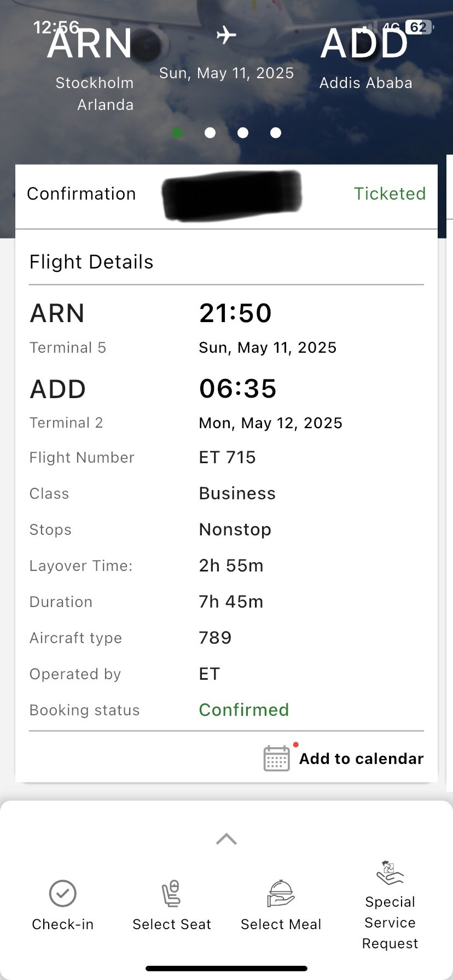Tap the Select Seat label
This screenshot has width=453, height=980.
coord(172,924)
